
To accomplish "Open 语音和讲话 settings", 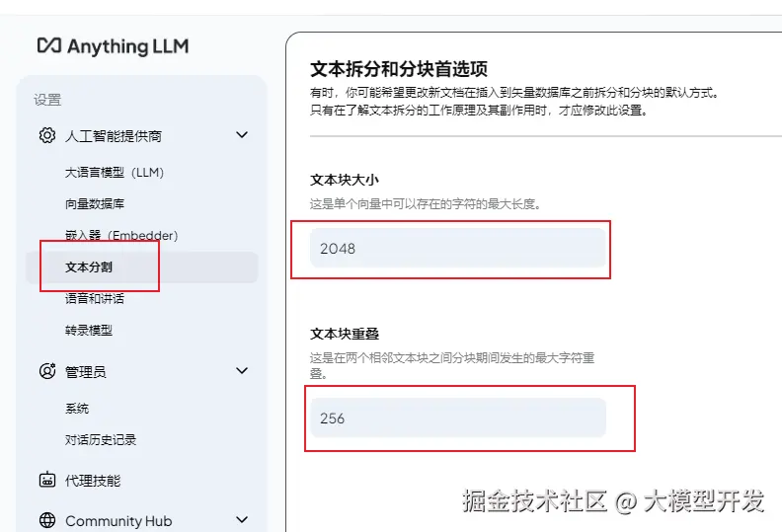I will [95, 299].
